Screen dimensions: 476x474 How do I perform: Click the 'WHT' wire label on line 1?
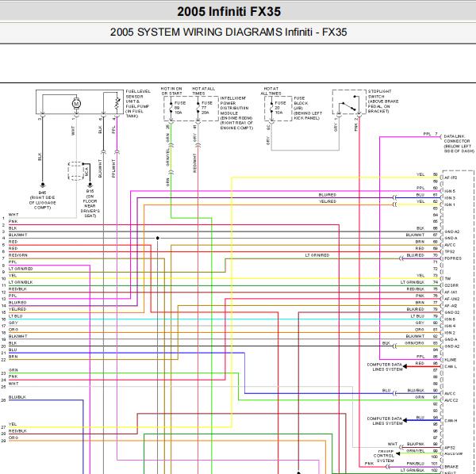point(13,215)
